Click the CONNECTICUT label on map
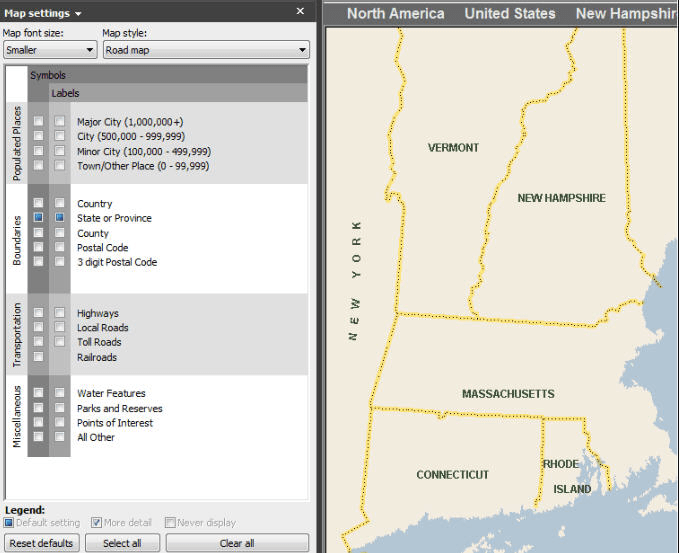Image resolution: width=681 pixels, height=553 pixels. point(453,475)
